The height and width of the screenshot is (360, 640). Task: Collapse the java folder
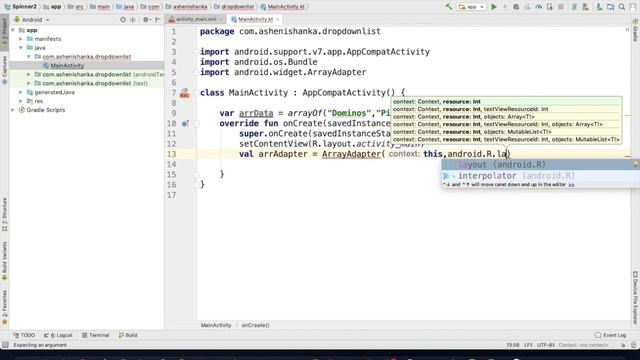point(21,48)
